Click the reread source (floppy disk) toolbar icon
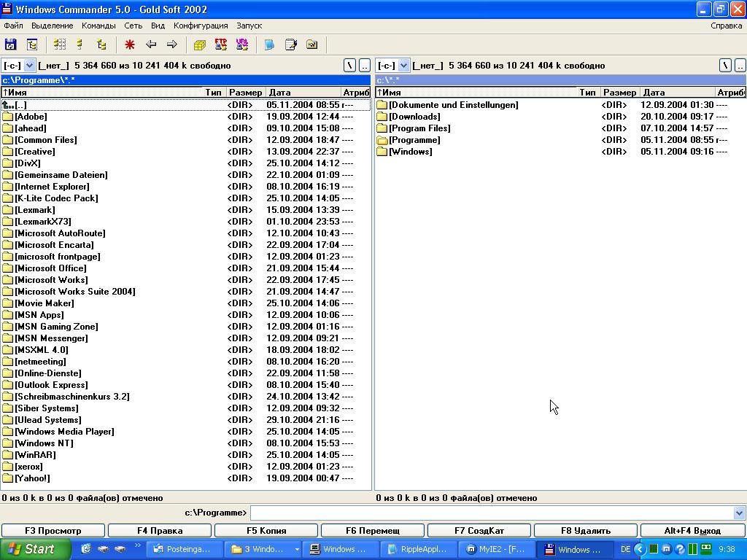 coord(10,44)
